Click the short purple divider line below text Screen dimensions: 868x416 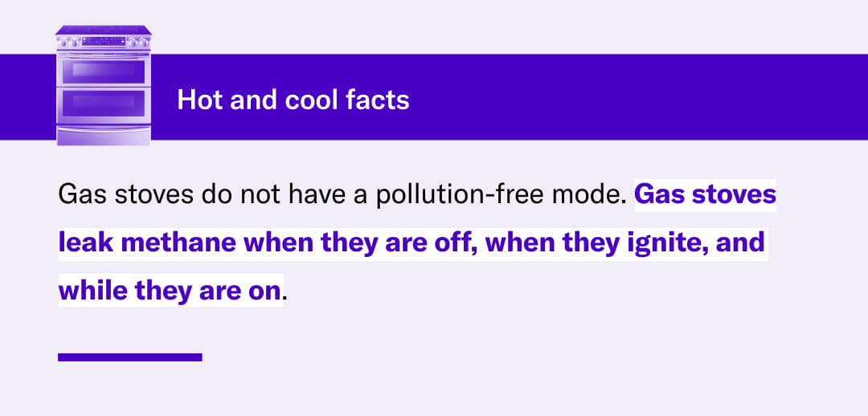[x=129, y=357]
